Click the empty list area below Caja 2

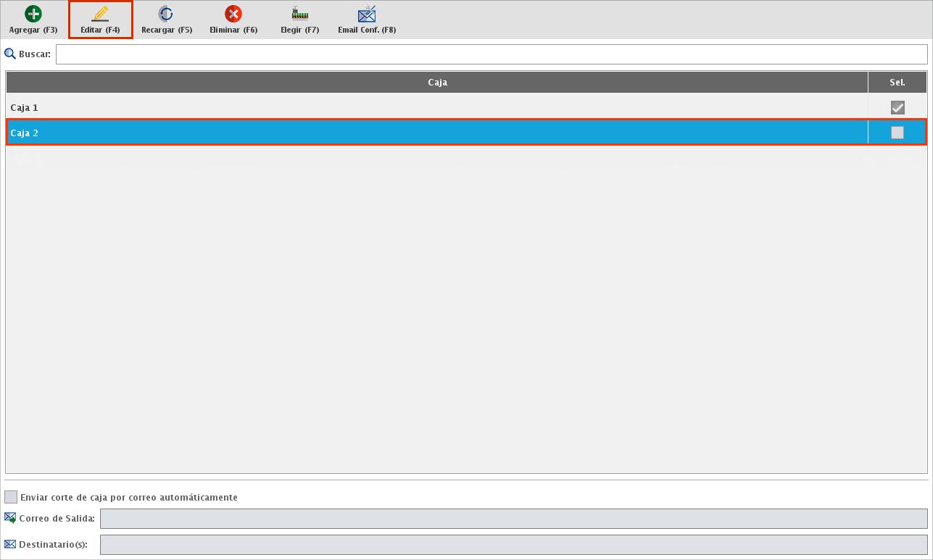pyautogui.click(x=435, y=304)
